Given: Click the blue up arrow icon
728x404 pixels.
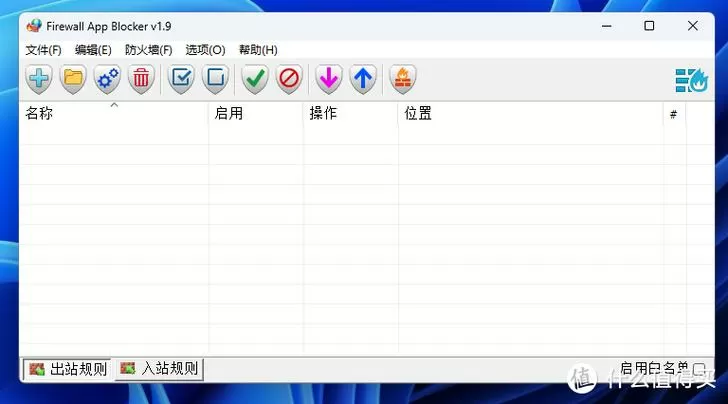Looking at the screenshot, I should tap(363, 79).
